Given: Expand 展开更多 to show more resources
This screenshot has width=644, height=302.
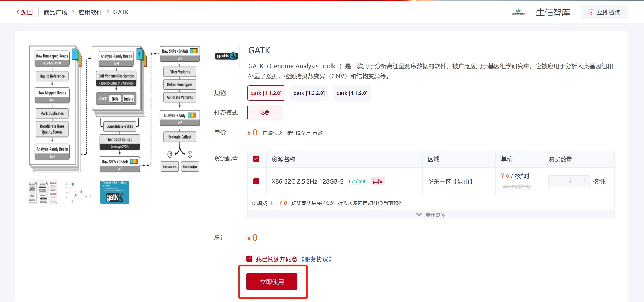Looking at the screenshot, I should [431, 215].
